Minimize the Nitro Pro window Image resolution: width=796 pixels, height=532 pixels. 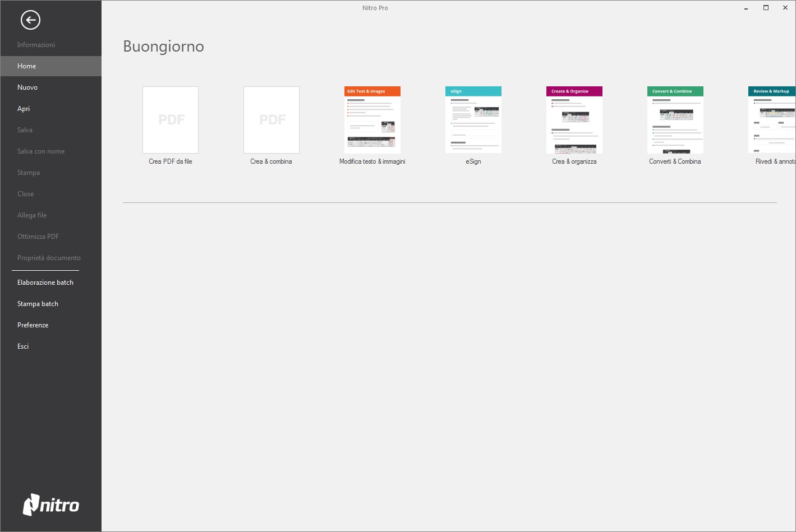pyautogui.click(x=746, y=8)
